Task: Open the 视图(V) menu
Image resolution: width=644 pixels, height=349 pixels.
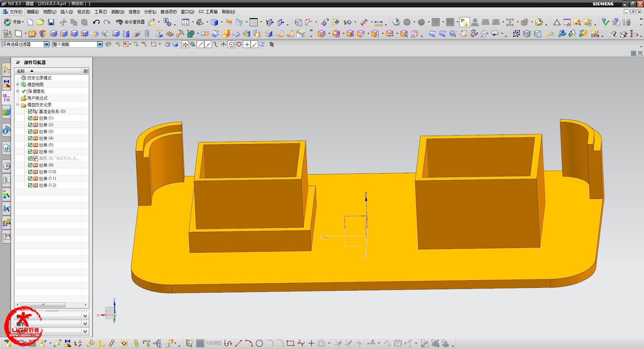Action: pyautogui.click(x=50, y=12)
